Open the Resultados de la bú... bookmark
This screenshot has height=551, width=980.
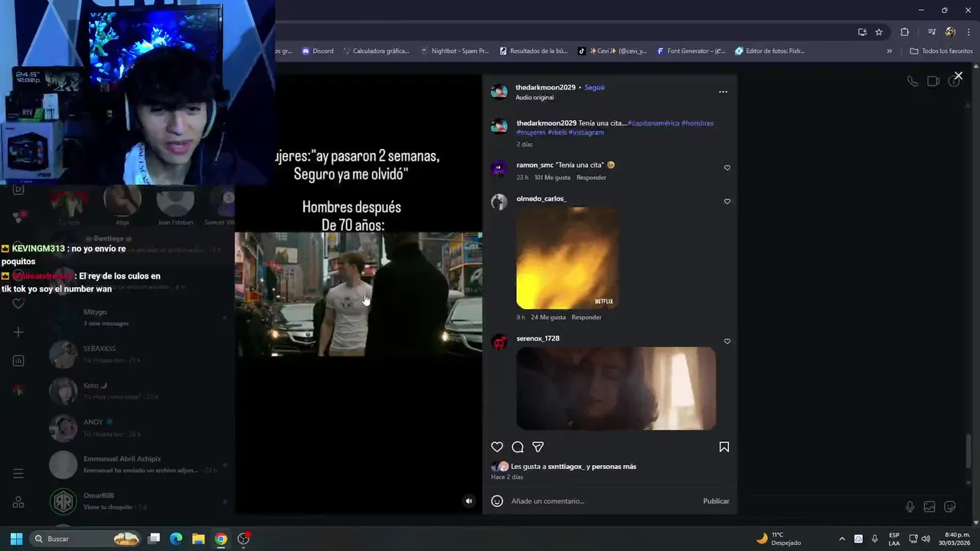533,51
